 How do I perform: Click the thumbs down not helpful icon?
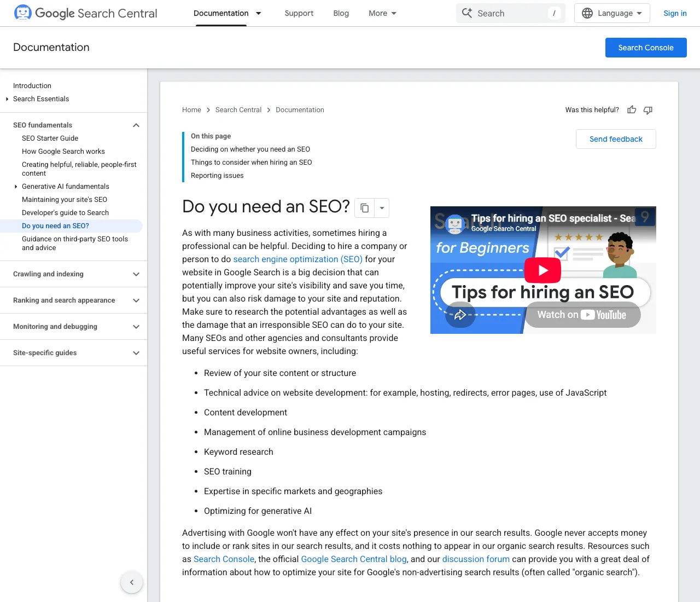648,110
